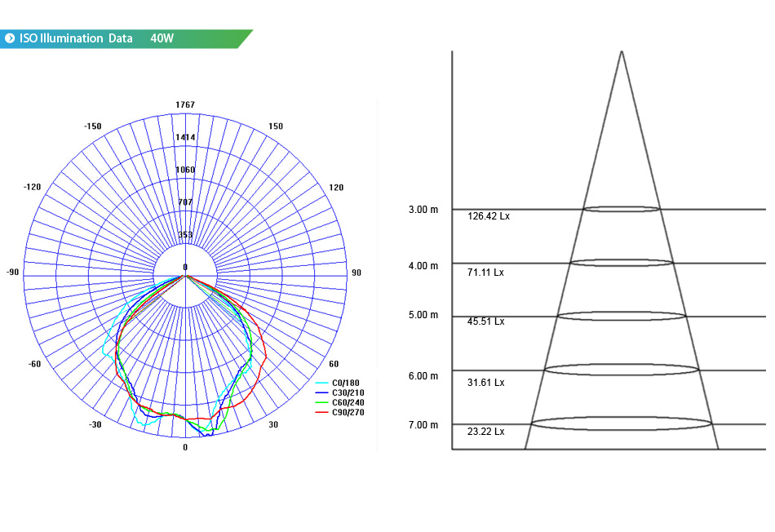Click the 5.00 m distance label
This screenshot has height=532, width=775.
coord(423,315)
